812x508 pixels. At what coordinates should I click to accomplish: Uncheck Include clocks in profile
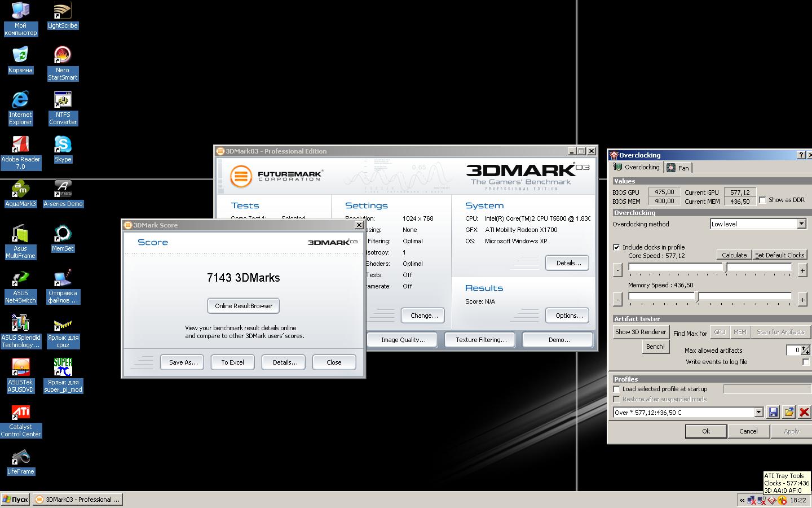coord(616,247)
